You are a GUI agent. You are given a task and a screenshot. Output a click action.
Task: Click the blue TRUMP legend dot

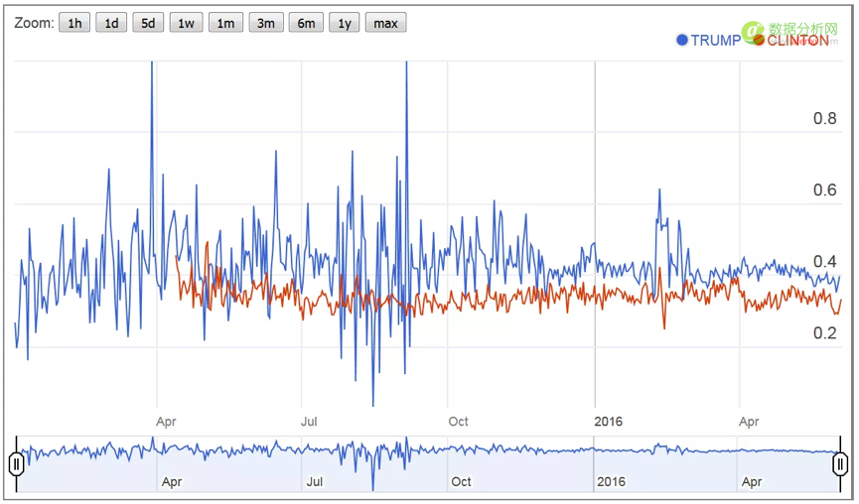(x=682, y=40)
